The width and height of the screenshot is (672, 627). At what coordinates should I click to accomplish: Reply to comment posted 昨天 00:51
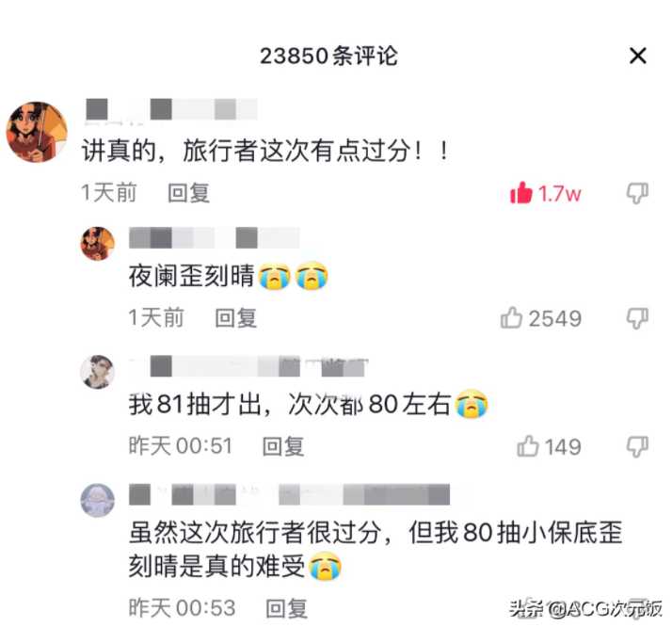click(x=283, y=446)
